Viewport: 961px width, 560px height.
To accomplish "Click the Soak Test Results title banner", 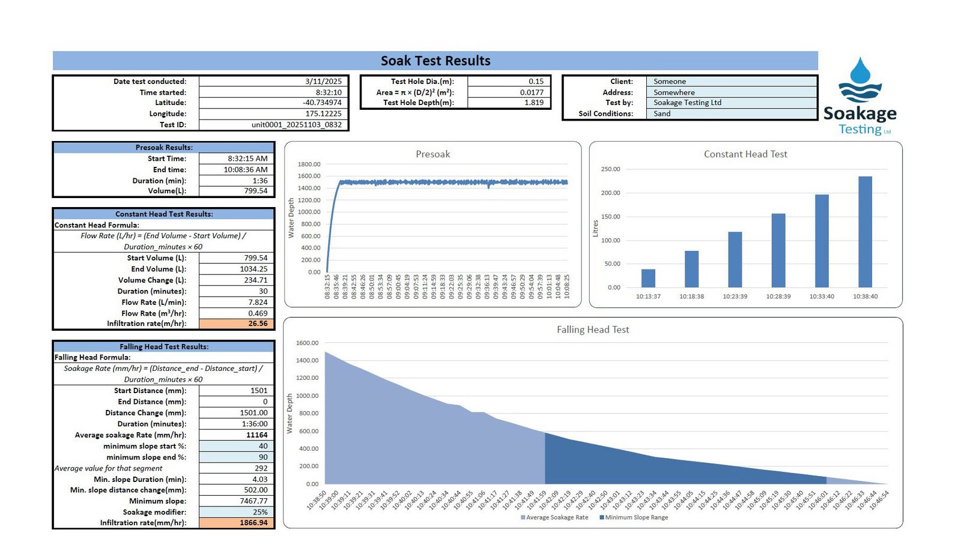I will click(435, 61).
